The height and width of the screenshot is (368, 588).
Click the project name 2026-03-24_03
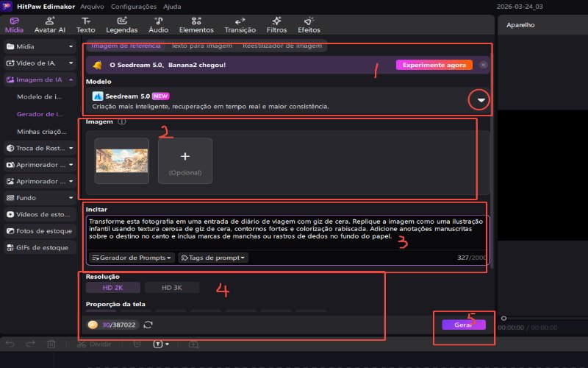tap(520, 7)
